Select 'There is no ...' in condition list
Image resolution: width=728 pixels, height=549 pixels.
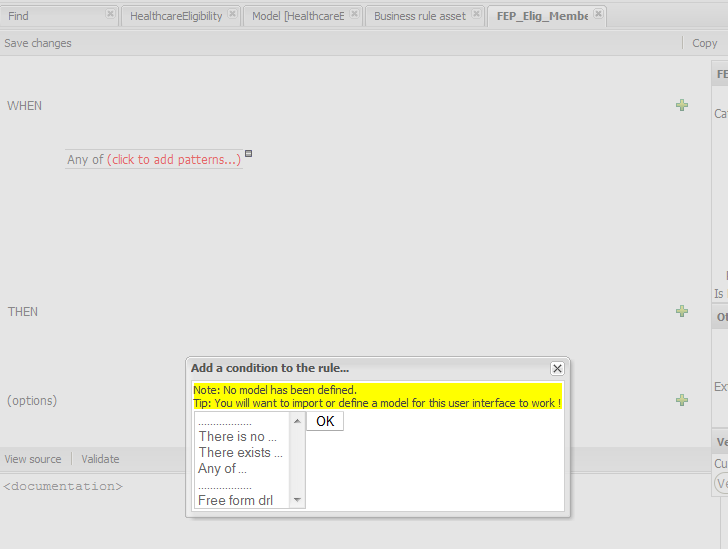click(x=237, y=436)
